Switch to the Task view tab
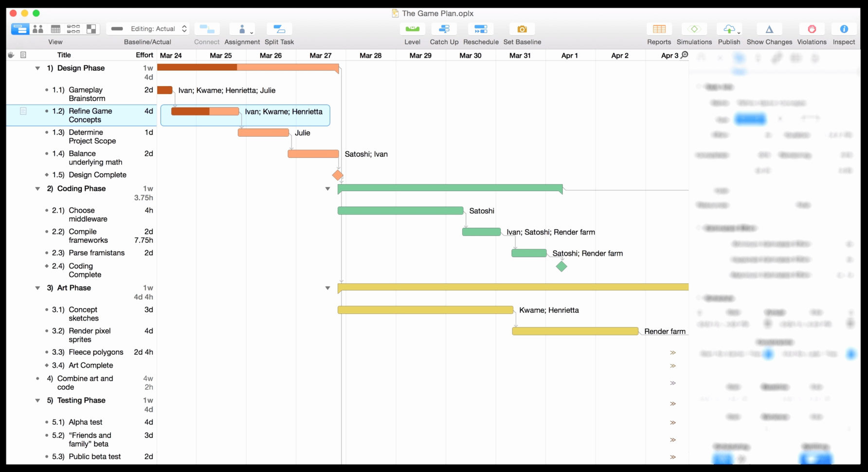 20,29
